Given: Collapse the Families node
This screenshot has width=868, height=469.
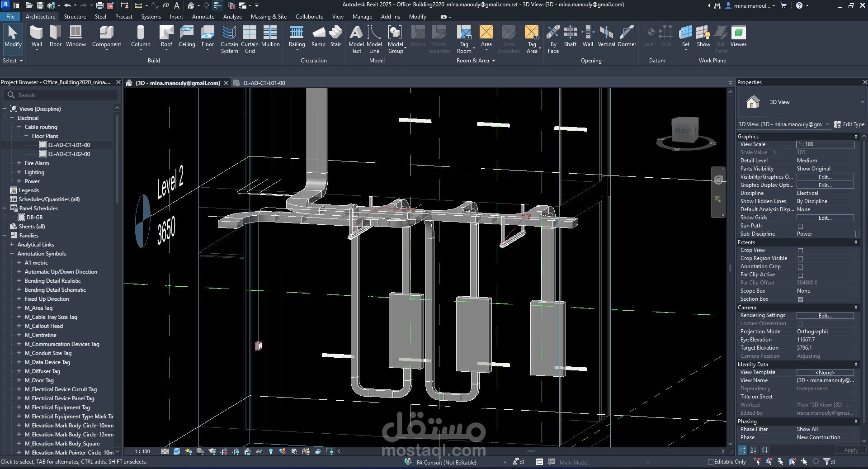Looking at the screenshot, I should pyautogui.click(x=5, y=235).
